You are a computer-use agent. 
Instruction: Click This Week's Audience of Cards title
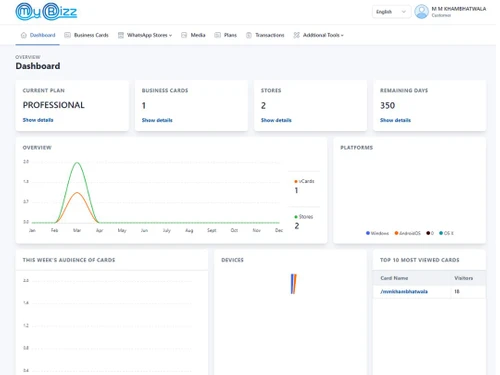pos(69,260)
